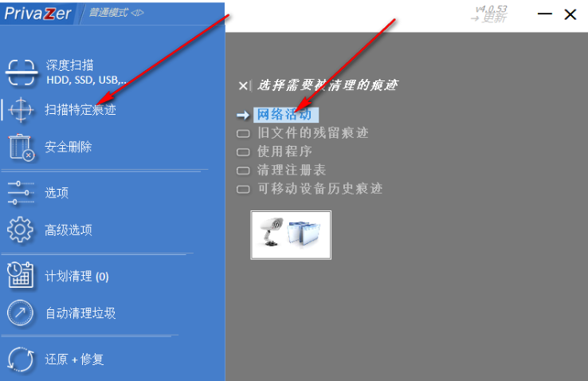Open the clock icon for 自动清理垃圾

(x=20, y=312)
